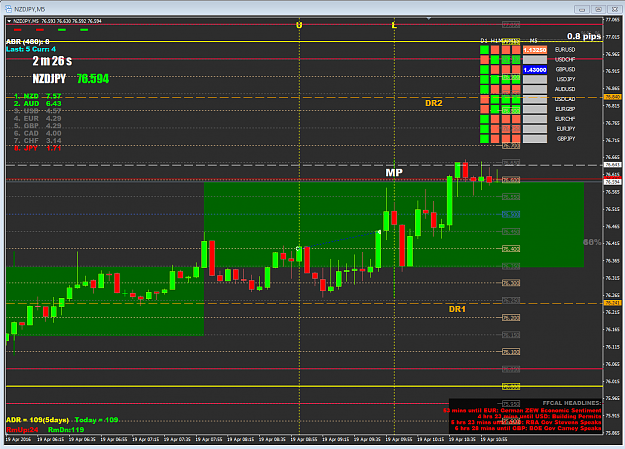Select the GBPJPY pair label

coord(566,139)
